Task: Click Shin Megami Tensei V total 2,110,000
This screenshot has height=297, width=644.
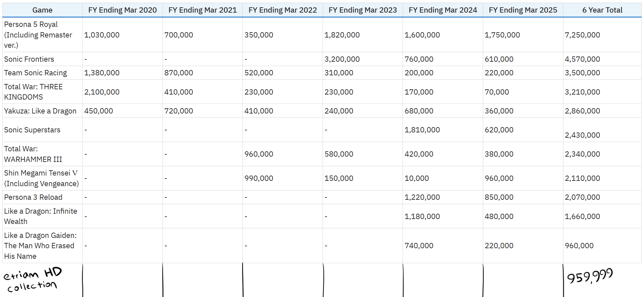Action: pos(582,178)
